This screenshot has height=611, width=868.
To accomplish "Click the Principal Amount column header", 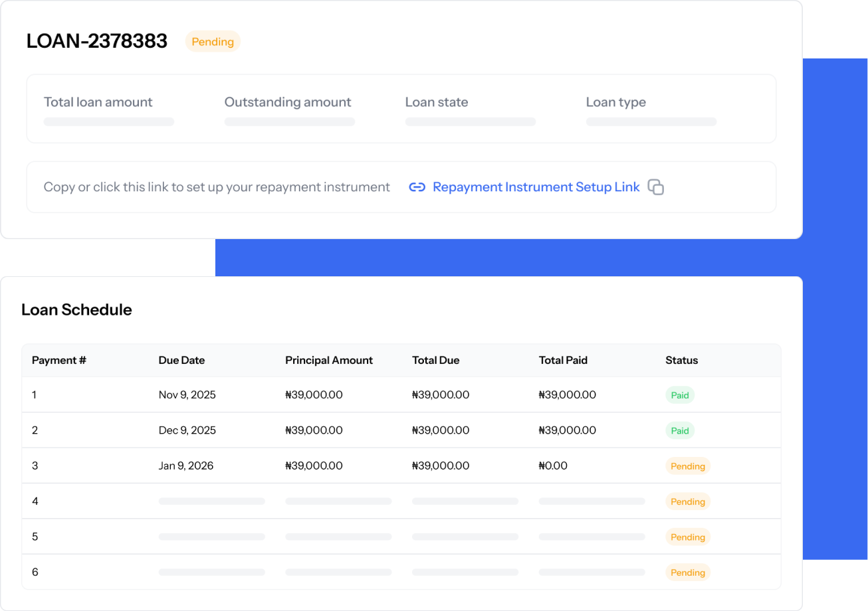I will [329, 360].
